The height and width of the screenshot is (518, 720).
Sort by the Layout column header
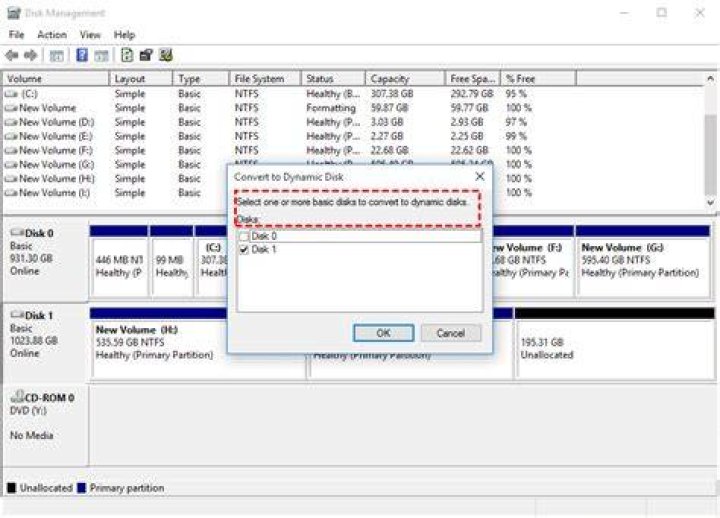[x=141, y=79]
